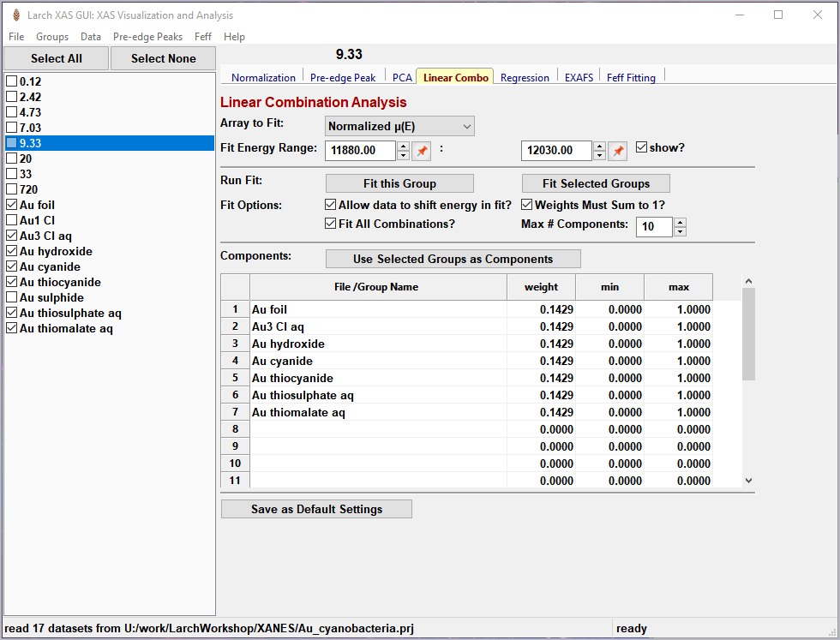The width and height of the screenshot is (840, 640).
Task: Enable the Au sulphide group checkbox
Action: coord(12,297)
